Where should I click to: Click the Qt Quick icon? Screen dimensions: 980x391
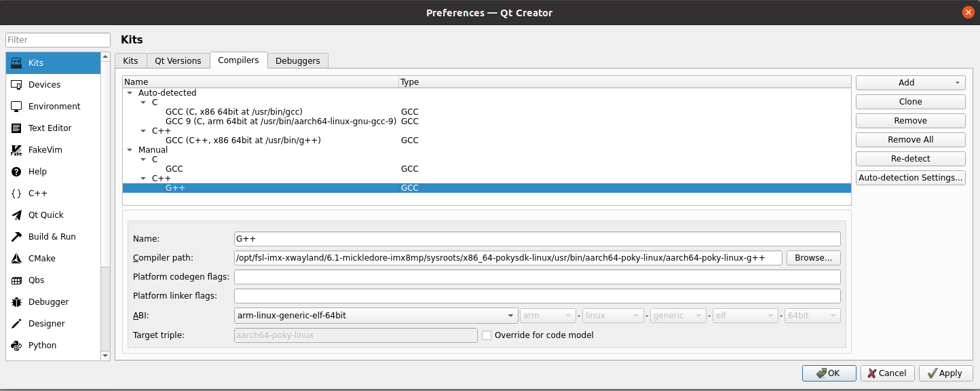pyautogui.click(x=16, y=215)
